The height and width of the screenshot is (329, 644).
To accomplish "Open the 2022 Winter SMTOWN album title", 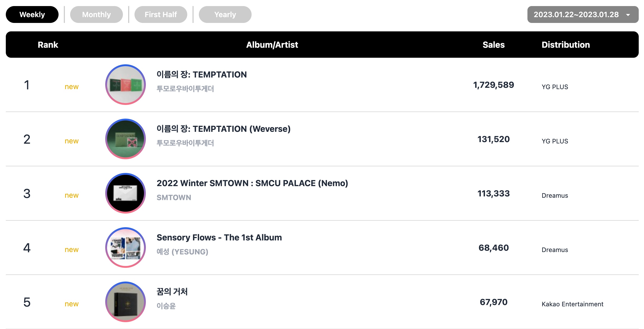I will click(252, 183).
